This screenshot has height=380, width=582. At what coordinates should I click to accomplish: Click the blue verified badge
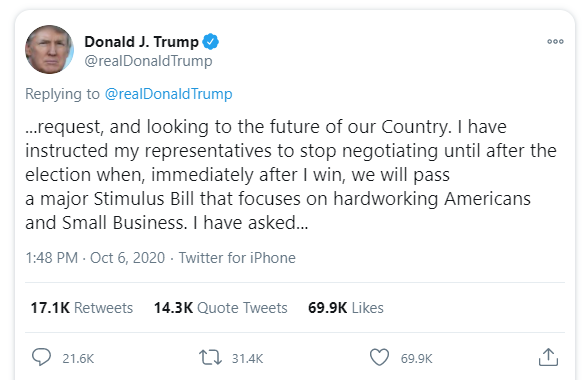[210, 42]
